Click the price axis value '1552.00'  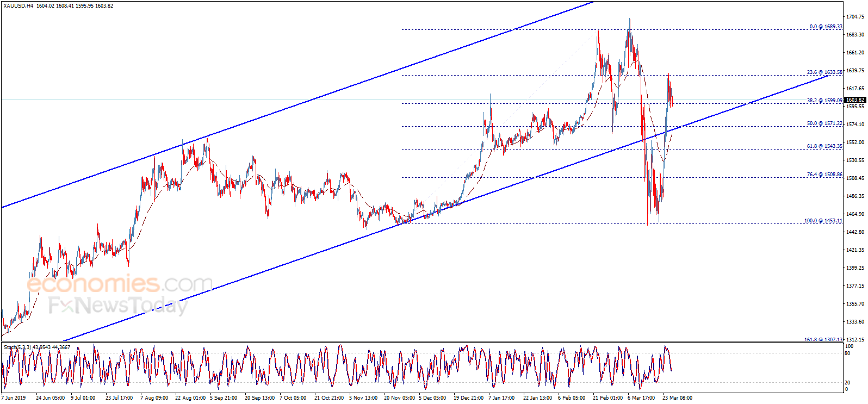[x=855, y=142]
